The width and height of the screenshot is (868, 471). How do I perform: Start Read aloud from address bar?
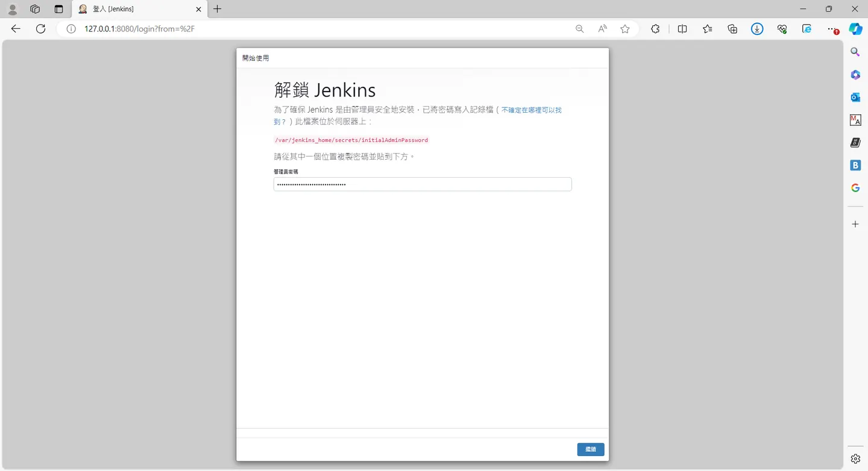602,29
